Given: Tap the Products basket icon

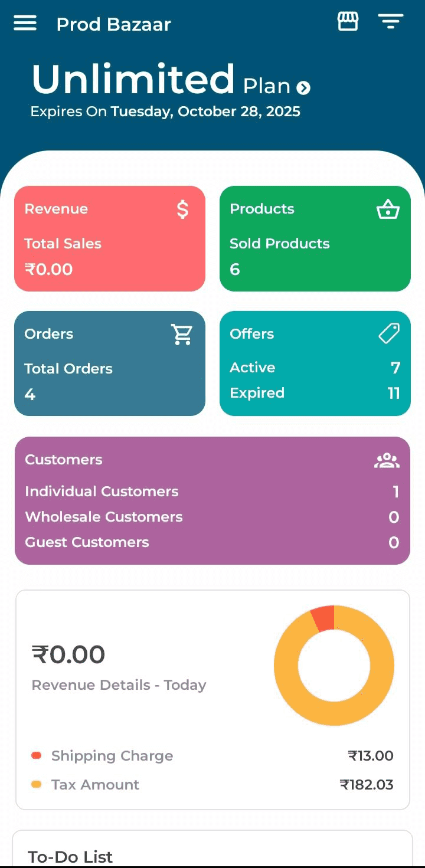Looking at the screenshot, I should (x=388, y=209).
